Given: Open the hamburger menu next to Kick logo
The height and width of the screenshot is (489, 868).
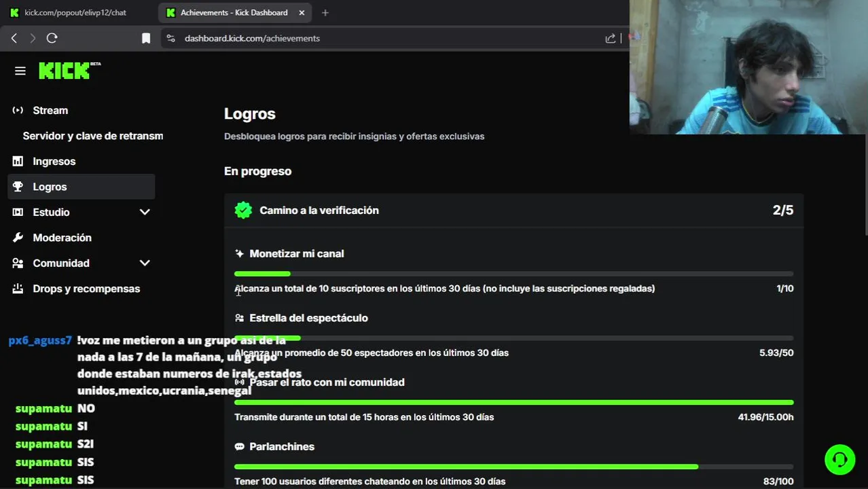Looking at the screenshot, I should pyautogui.click(x=20, y=71).
